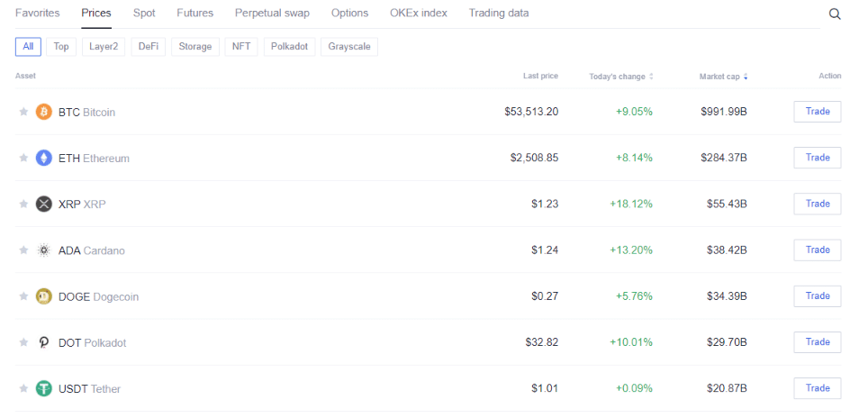Click the Ethereum coin logo
This screenshot has height=418, width=868.
[x=43, y=158]
